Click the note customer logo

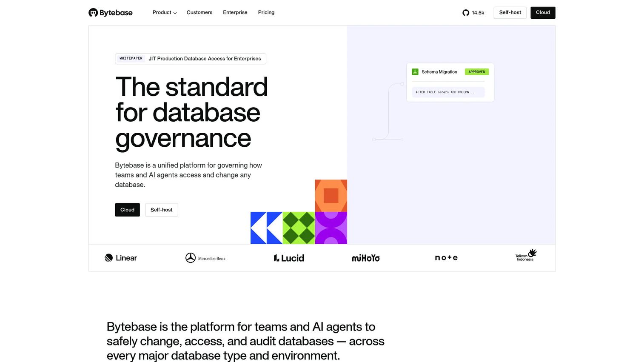coord(446,258)
